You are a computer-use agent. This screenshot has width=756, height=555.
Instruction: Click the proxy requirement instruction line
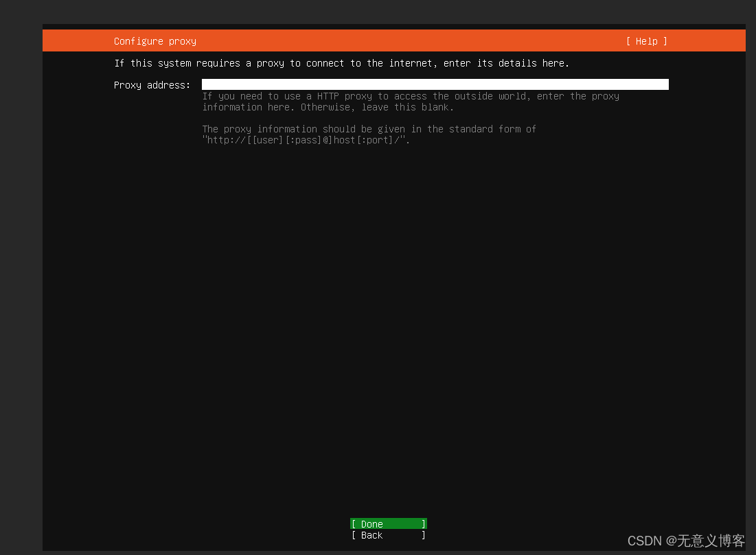pos(342,62)
